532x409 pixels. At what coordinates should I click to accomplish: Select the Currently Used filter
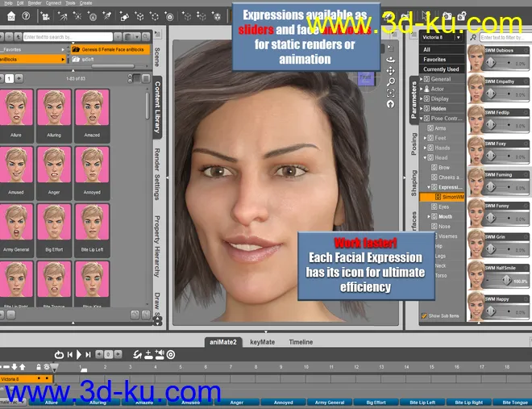coord(441,69)
